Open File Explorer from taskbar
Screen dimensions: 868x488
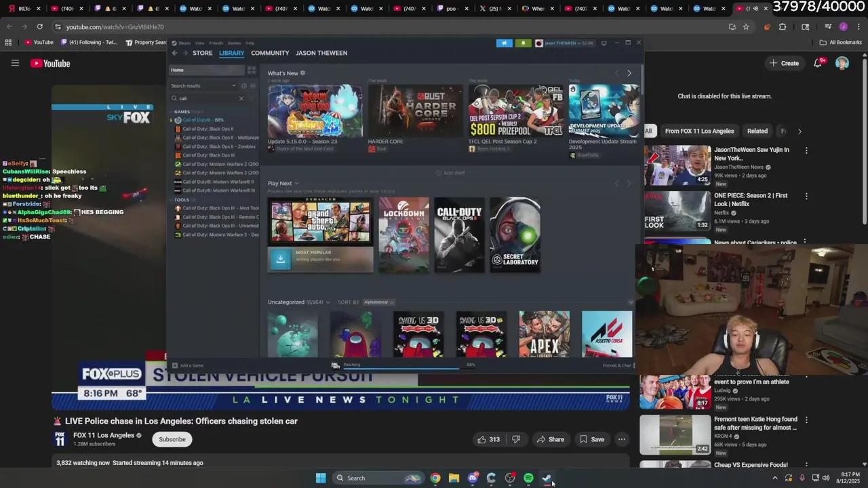pyautogui.click(x=454, y=478)
